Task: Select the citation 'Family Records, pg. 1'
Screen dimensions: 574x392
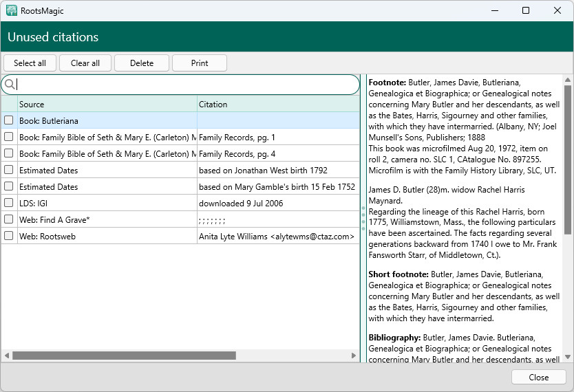Action: click(278, 137)
